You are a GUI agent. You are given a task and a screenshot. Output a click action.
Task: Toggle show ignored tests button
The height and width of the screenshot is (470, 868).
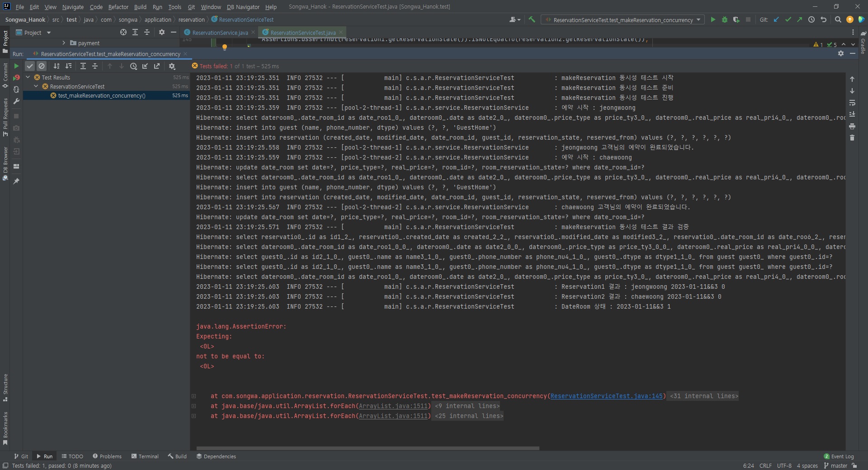coord(42,66)
